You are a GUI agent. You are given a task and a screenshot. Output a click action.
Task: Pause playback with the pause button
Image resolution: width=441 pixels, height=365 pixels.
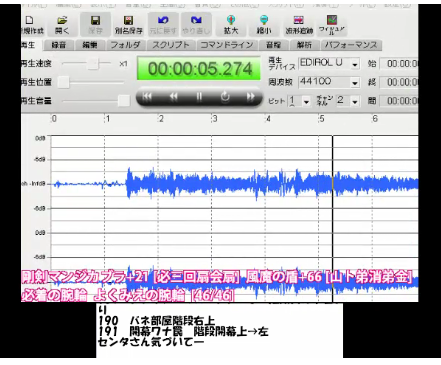199,97
